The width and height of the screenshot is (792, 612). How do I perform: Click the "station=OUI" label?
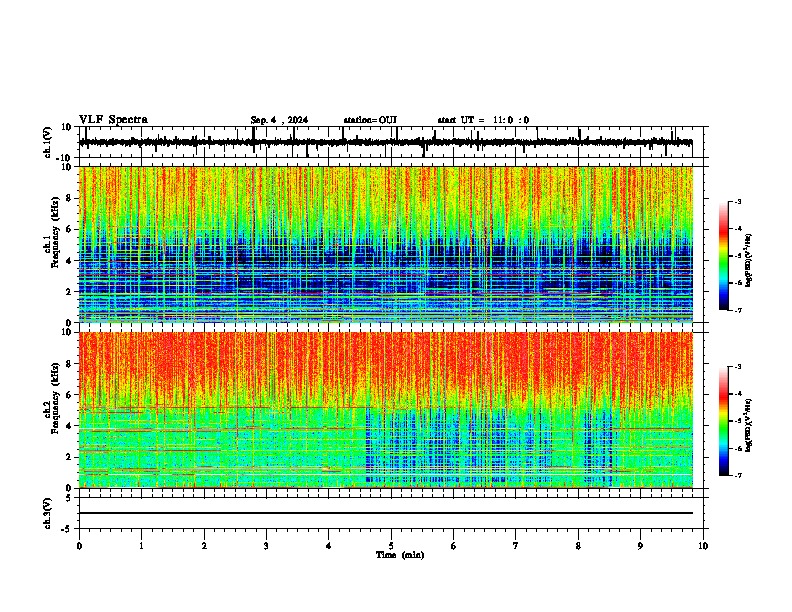coord(370,120)
